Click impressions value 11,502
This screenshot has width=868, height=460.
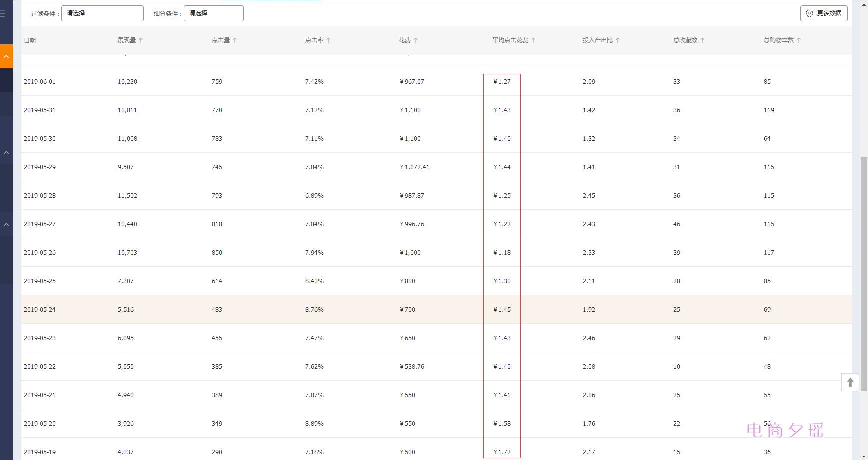[127, 196]
